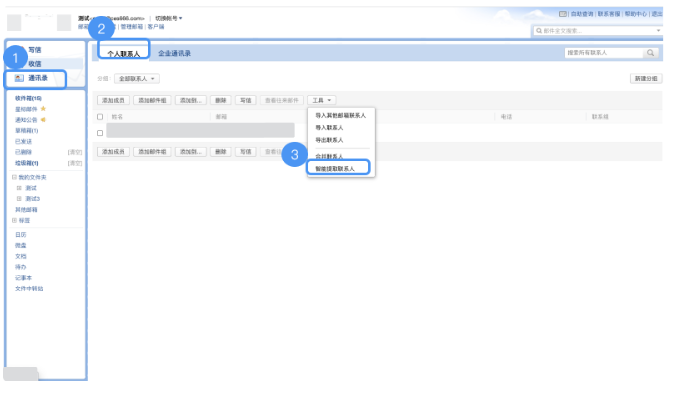The image size is (673, 398).
Task: Click the bottom 添加到... button
Action: tap(191, 152)
